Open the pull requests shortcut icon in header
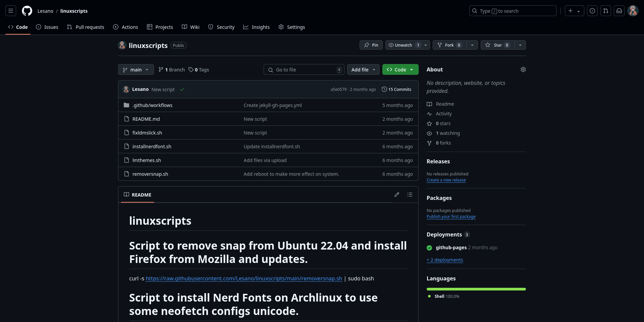The width and height of the screenshot is (644, 322). [606, 11]
